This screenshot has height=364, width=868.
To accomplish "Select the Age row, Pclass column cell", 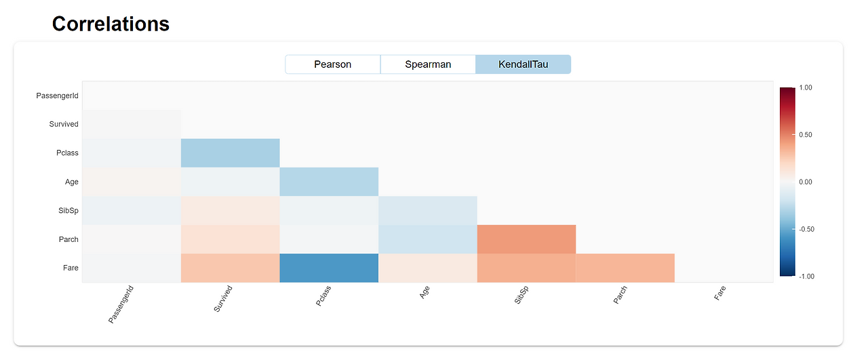I will pos(329,182).
